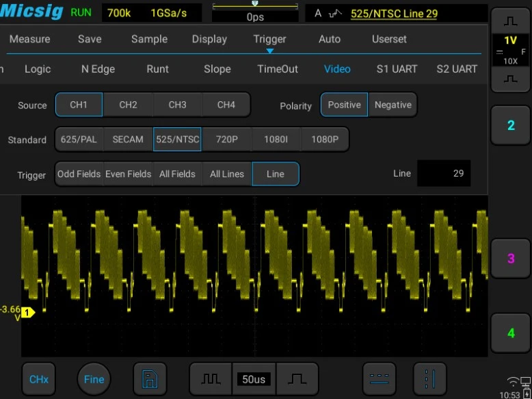Set trigger source to CH2

[128, 105]
